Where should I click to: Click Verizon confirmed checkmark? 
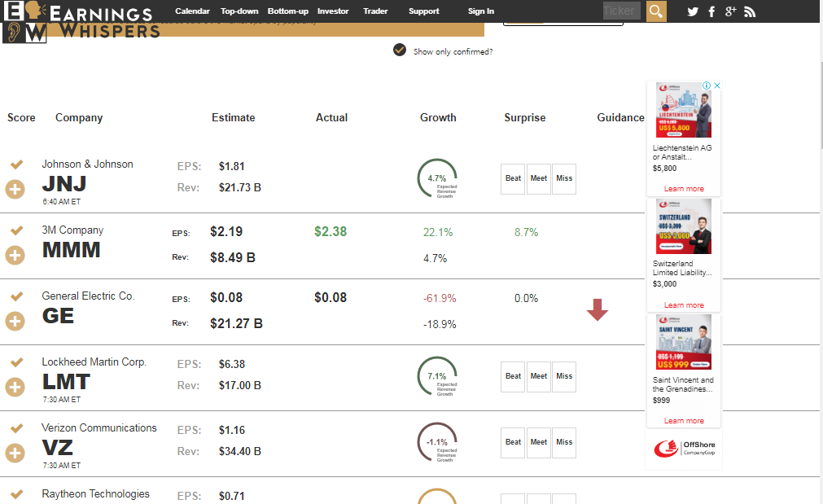tap(17, 428)
